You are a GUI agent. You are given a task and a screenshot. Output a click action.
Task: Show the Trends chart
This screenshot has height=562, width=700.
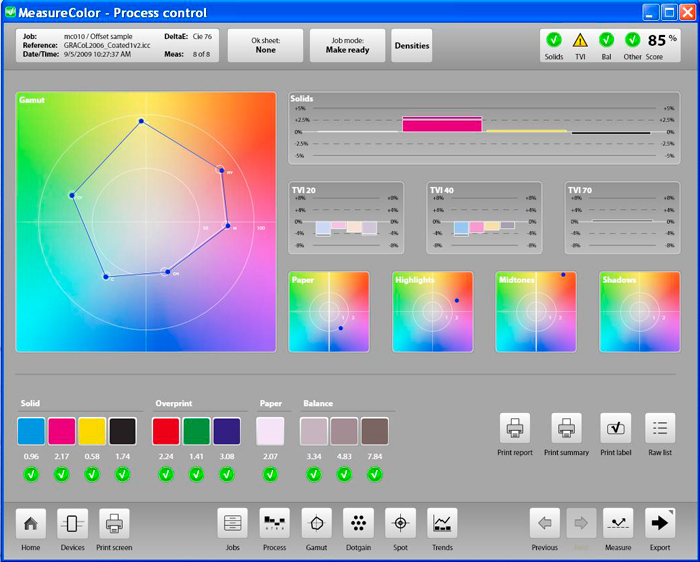pos(442,524)
